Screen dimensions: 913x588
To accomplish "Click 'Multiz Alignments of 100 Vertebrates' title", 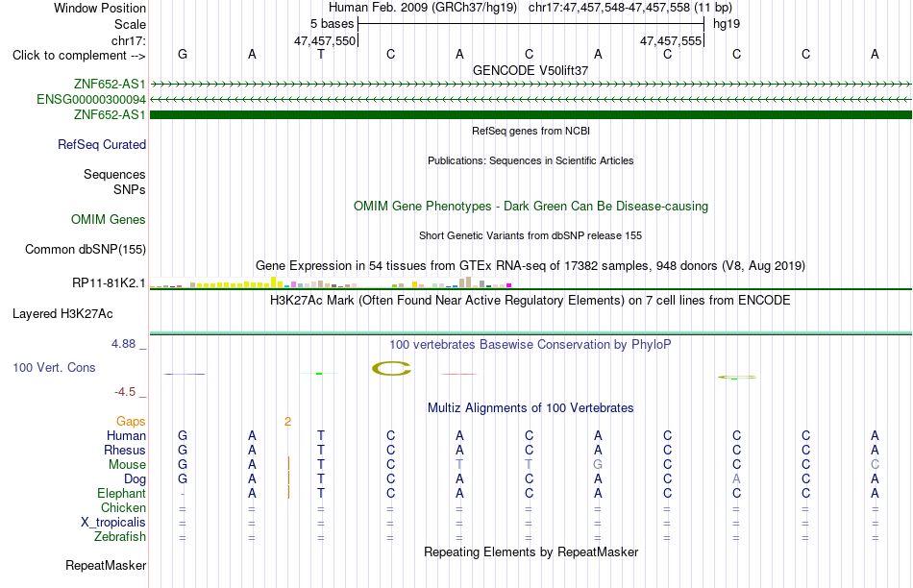I will 531,408.
